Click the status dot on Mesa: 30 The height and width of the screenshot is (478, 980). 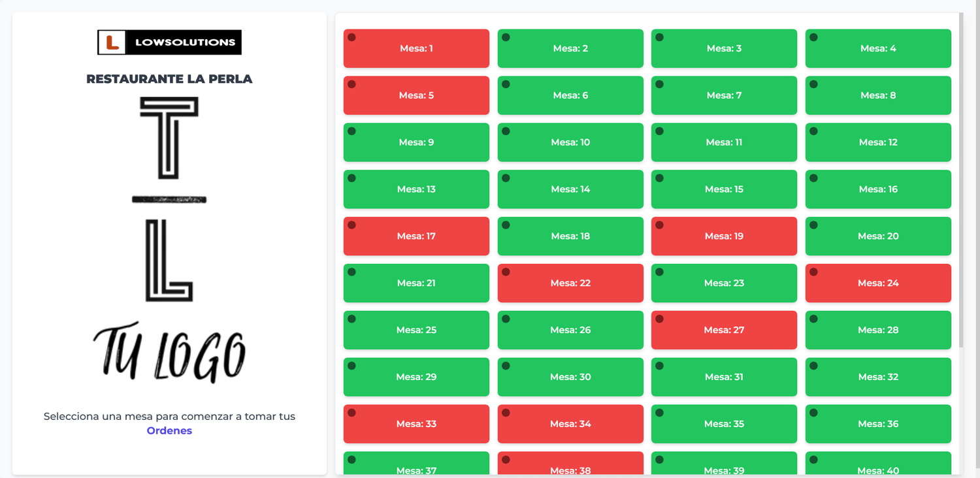(506, 366)
